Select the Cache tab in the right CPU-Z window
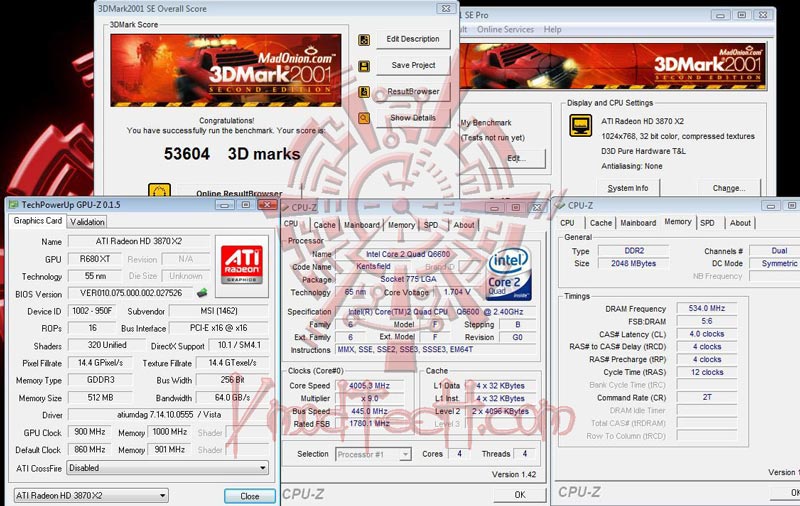This screenshot has width=800, height=506. click(x=601, y=223)
